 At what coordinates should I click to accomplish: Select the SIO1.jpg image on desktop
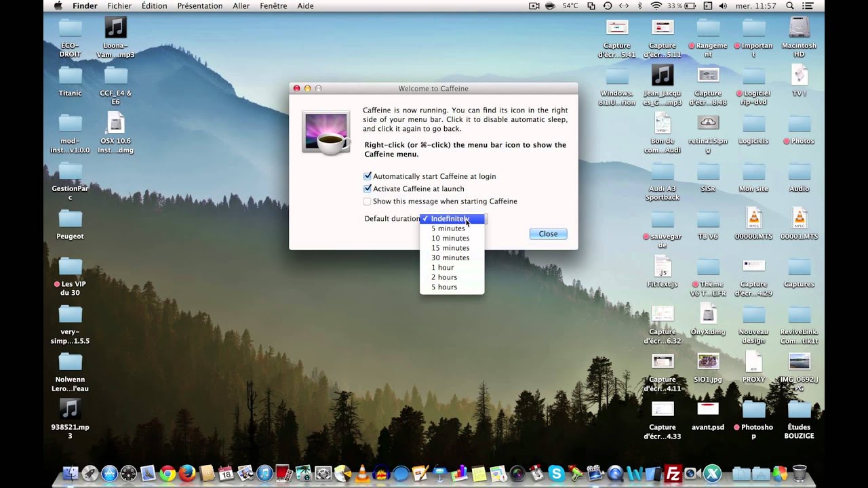(708, 366)
